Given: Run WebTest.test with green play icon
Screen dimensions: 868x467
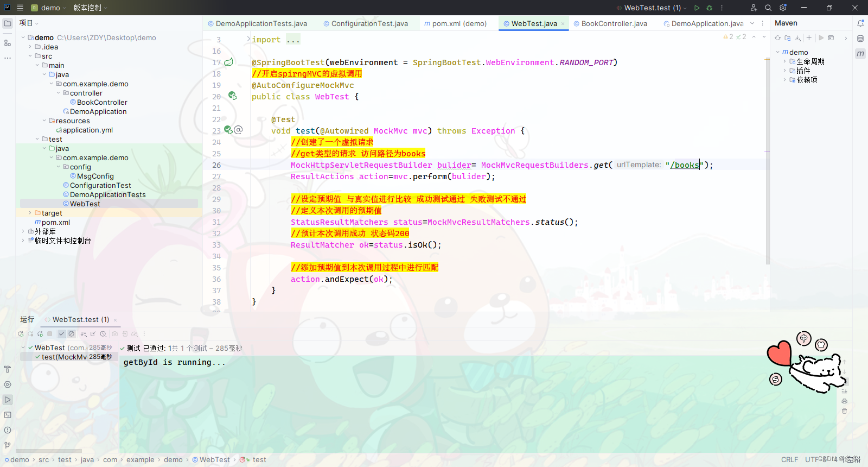Looking at the screenshot, I should (x=697, y=8).
